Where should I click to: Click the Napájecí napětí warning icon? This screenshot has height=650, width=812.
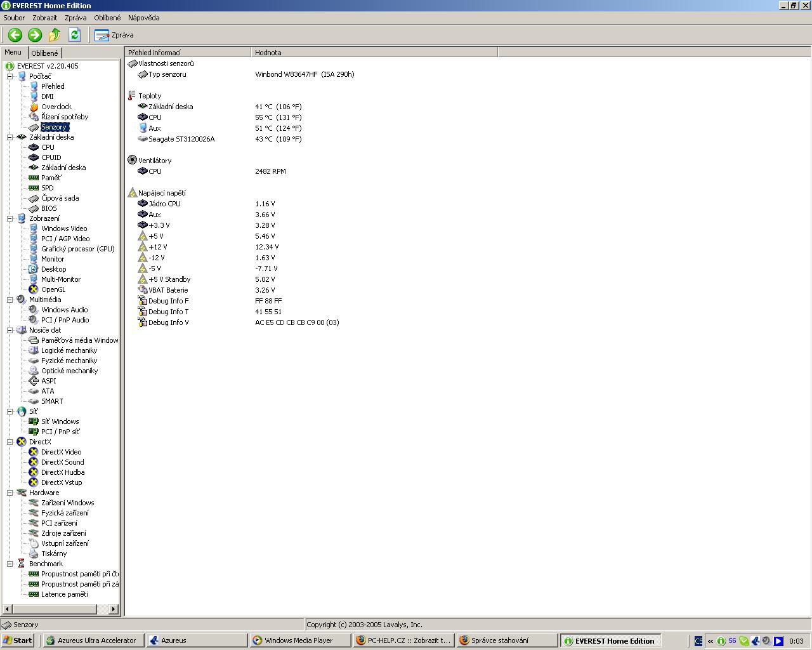(x=132, y=193)
